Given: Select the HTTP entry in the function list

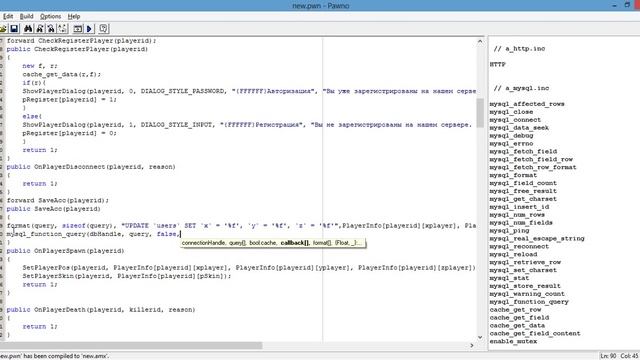Looking at the screenshot, I should pos(498,64).
